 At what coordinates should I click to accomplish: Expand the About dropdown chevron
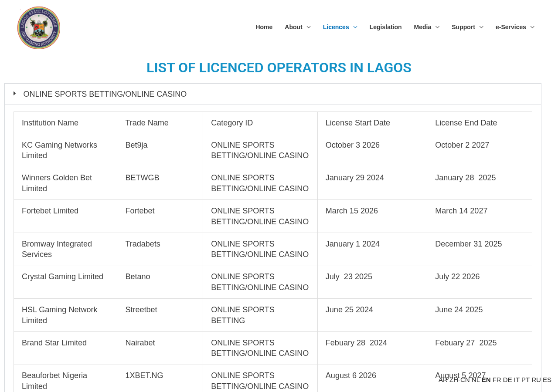pos(309,27)
